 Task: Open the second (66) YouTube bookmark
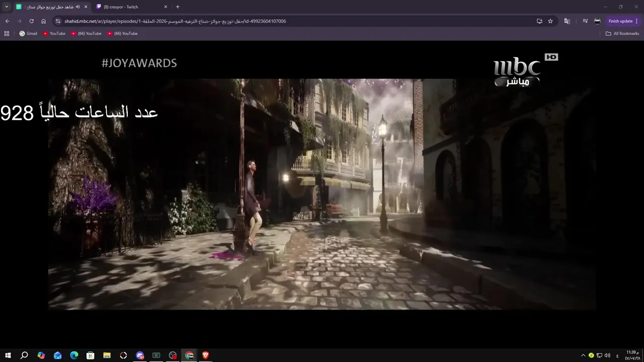point(86,33)
